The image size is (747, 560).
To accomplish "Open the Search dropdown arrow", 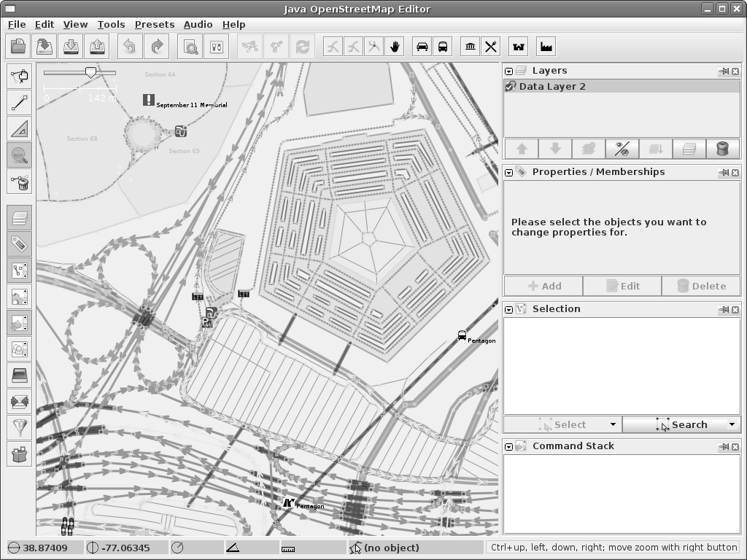I will [x=732, y=424].
